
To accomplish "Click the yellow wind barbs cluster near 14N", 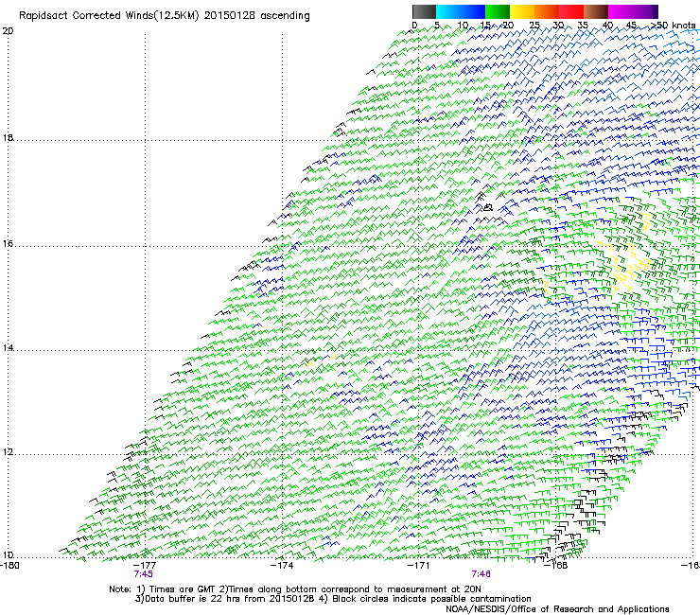I will click(x=321, y=360).
